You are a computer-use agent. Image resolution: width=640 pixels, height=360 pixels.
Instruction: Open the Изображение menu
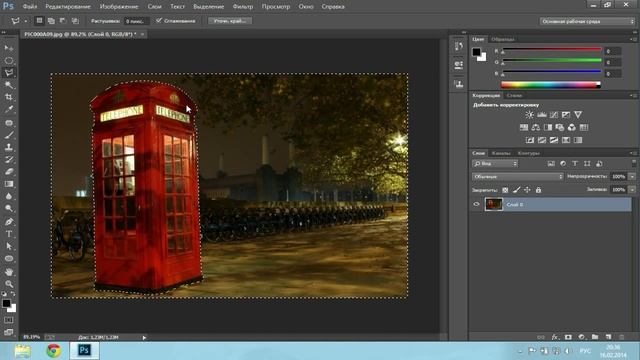119,7
